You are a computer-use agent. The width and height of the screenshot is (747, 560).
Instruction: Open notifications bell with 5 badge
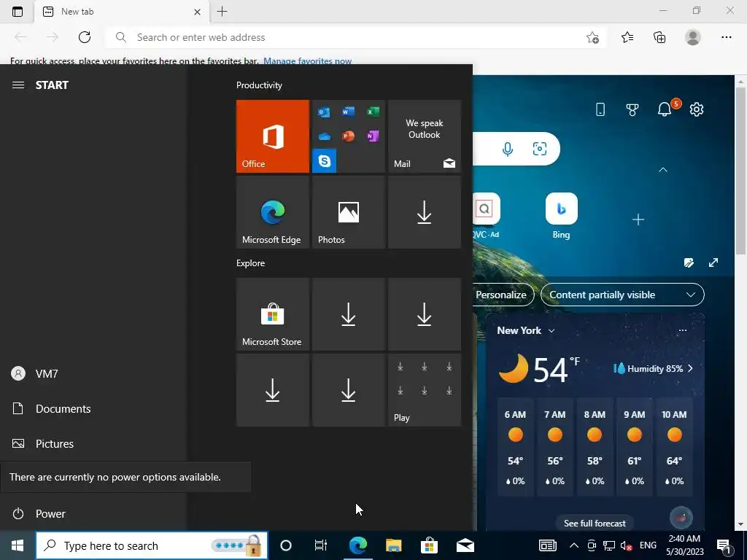click(665, 109)
